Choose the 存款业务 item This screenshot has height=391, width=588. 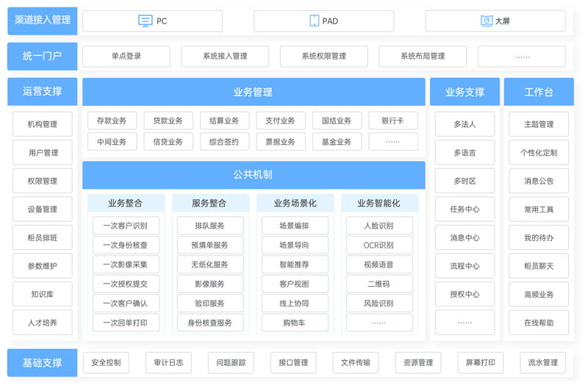click(x=112, y=121)
